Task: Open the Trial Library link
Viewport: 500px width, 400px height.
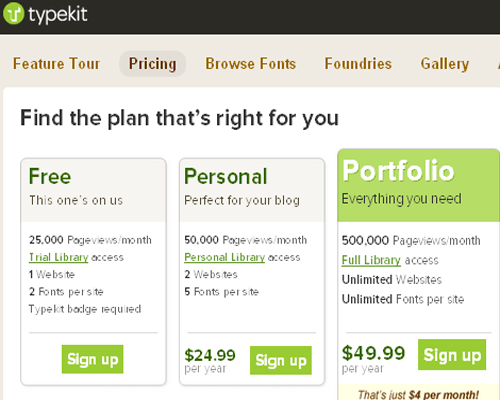Action: tap(59, 257)
